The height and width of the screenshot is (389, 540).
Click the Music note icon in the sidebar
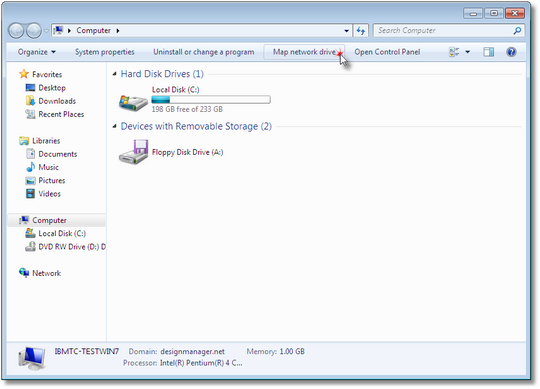coord(31,167)
